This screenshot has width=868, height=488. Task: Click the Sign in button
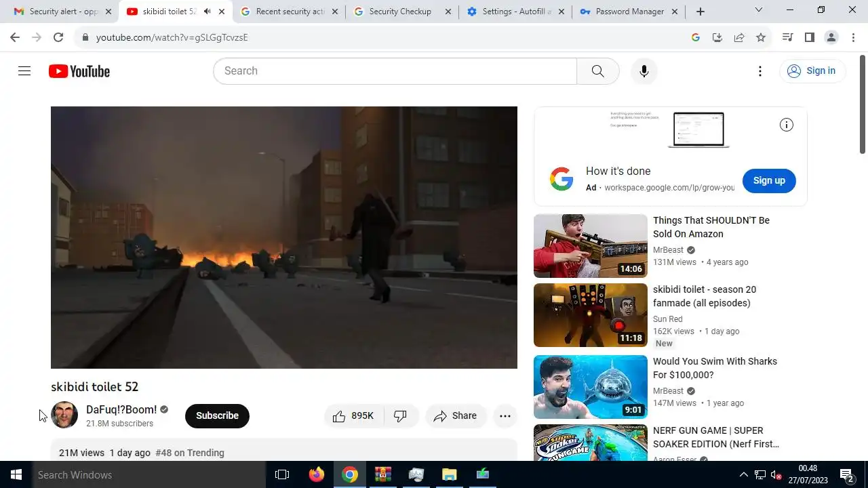pyautogui.click(x=812, y=71)
